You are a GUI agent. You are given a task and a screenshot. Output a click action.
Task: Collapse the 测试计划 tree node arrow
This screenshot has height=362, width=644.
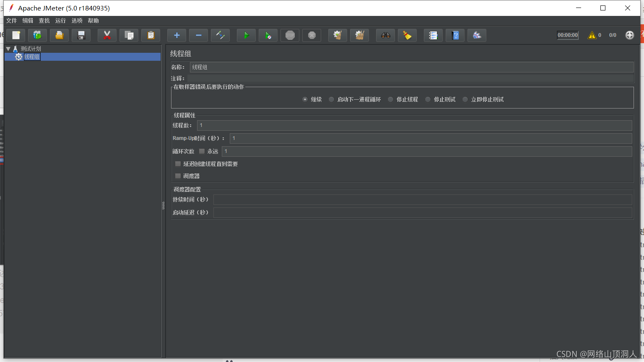point(8,49)
